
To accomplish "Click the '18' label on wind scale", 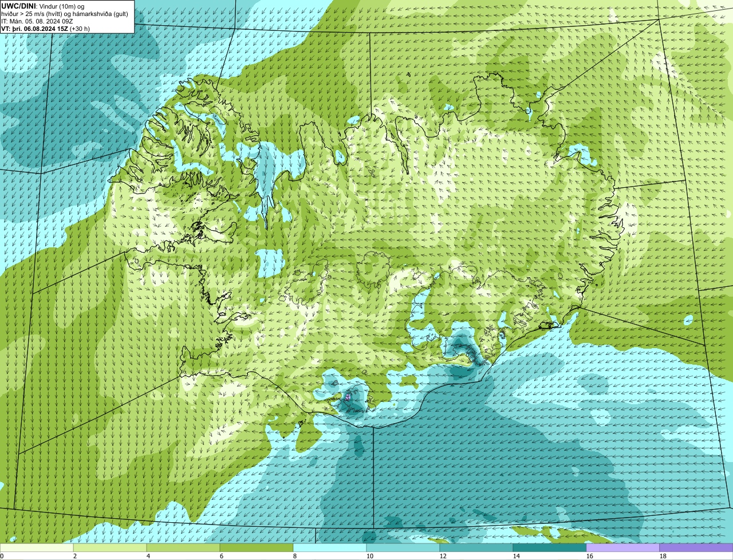I will [663, 556].
